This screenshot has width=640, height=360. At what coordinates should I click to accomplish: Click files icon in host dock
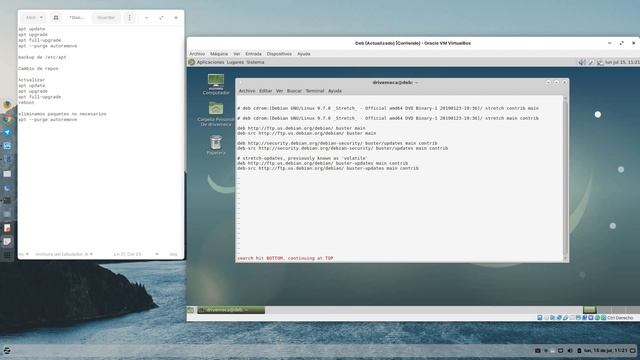click(x=7, y=173)
